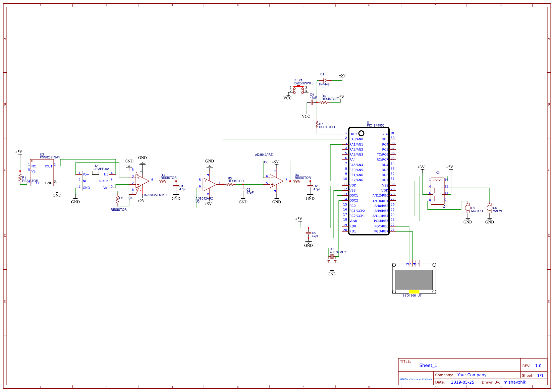The width and height of the screenshot is (554, 392).
Task: Click the mishavzhik drawn-by name
Action: pos(514,382)
